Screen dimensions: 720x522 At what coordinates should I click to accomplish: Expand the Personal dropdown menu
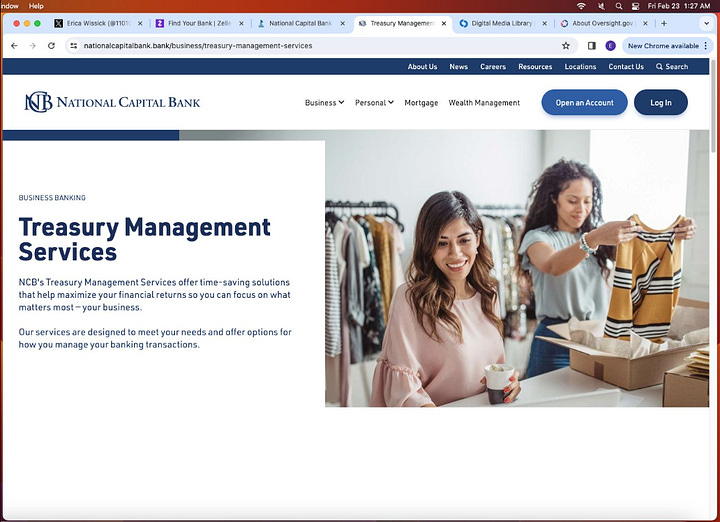coord(374,103)
